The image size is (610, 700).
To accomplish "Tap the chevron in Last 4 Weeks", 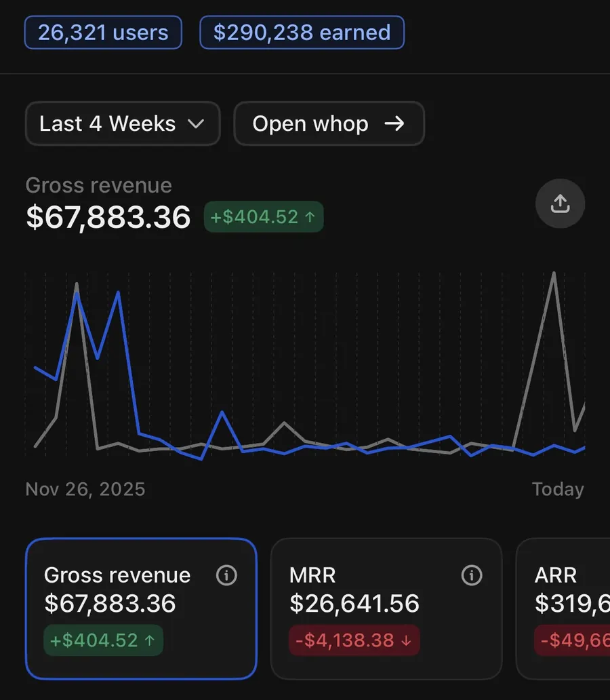I will click(x=196, y=123).
